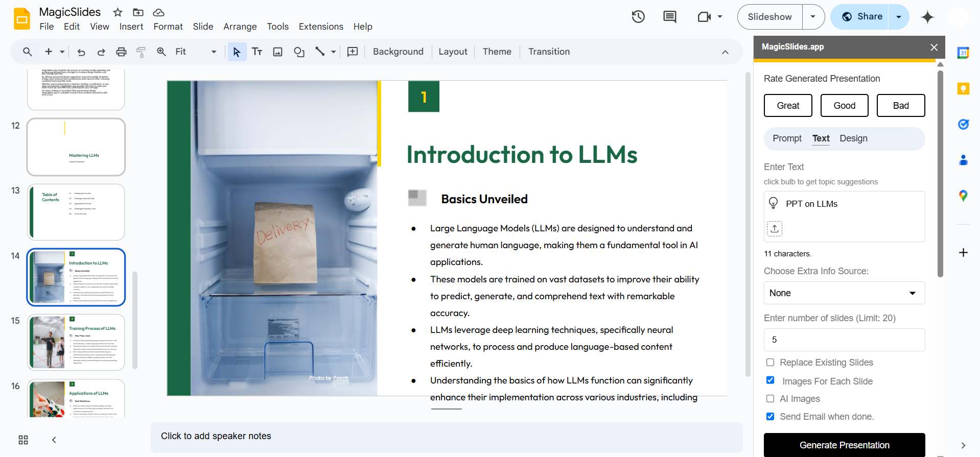
Task: Select the Shape tool icon
Action: coord(299,52)
